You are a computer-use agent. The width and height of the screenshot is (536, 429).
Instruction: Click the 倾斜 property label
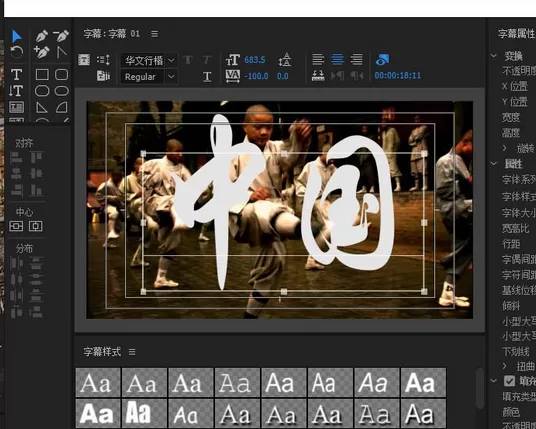pos(511,306)
